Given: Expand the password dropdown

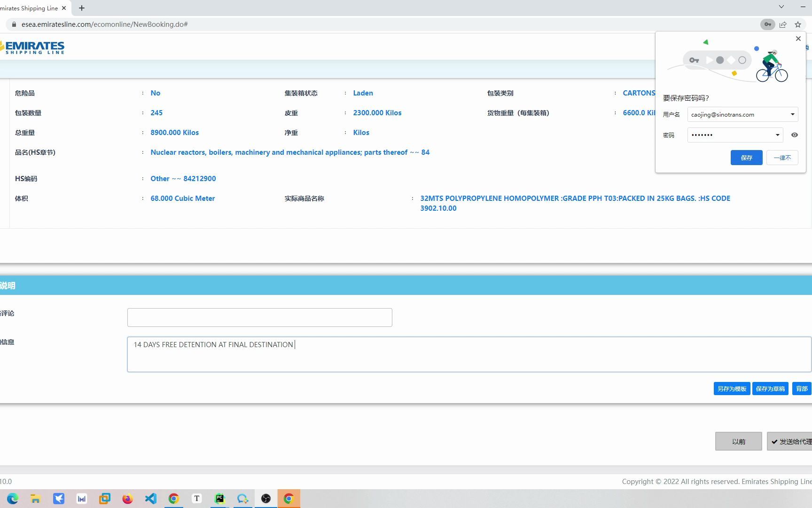Looking at the screenshot, I should (777, 135).
